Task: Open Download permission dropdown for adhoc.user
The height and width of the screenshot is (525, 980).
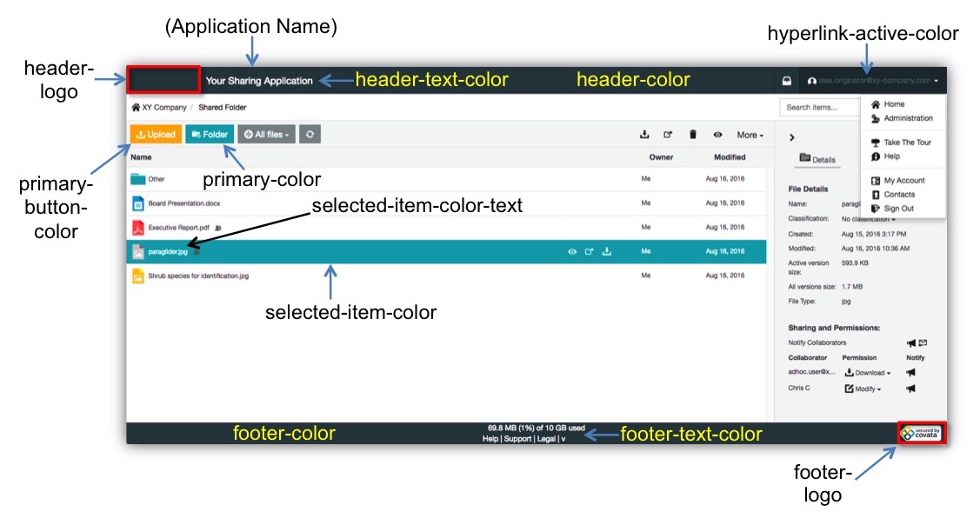Action: [867, 372]
